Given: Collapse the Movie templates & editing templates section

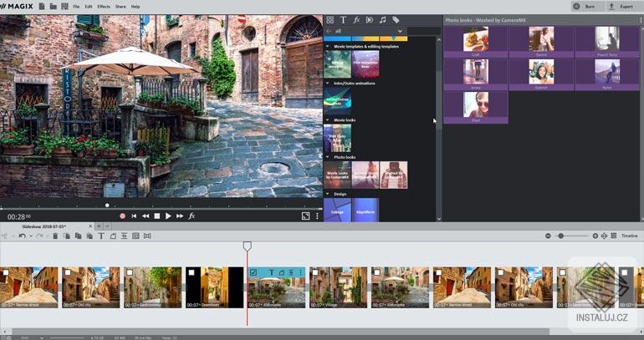Looking at the screenshot, I should [328, 47].
